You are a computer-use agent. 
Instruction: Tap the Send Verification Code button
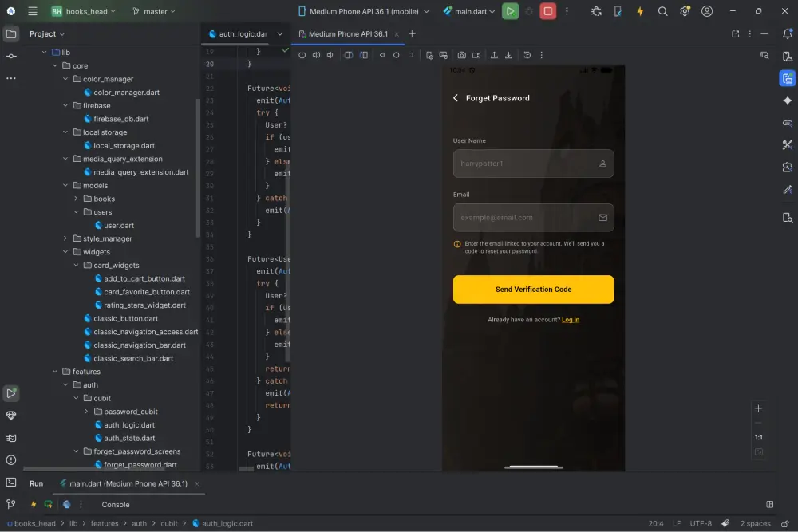pos(533,289)
